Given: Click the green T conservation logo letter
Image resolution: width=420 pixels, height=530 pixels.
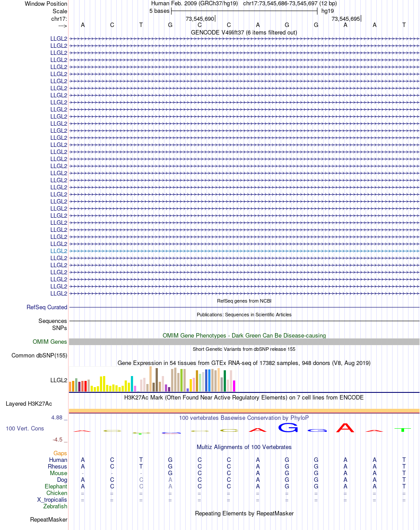Looking at the screenshot, I should pyautogui.click(x=403, y=430).
